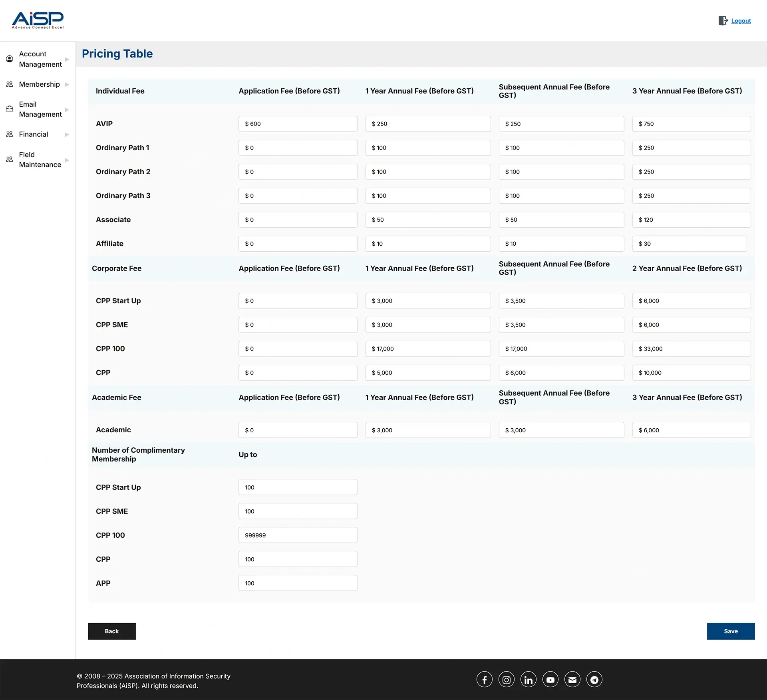Select the AVIP Application Fee input field
Screen dimensions: 767x700
pyautogui.click(x=298, y=123)
